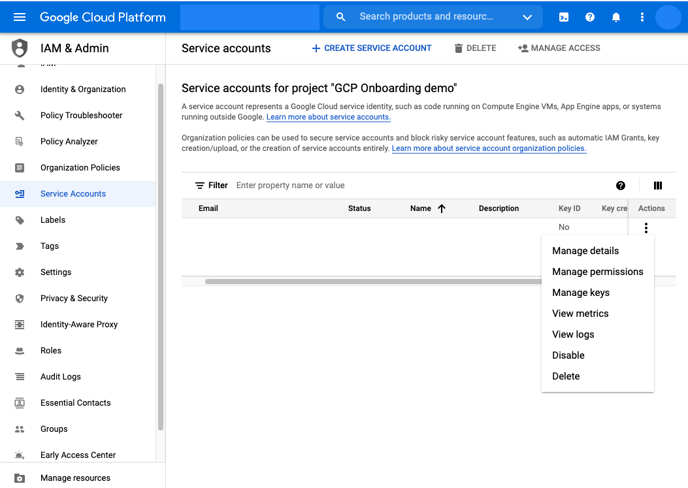Click the Tags arrow icon
The height and width of the screenshot is (488, 688).
click(19, 246)
